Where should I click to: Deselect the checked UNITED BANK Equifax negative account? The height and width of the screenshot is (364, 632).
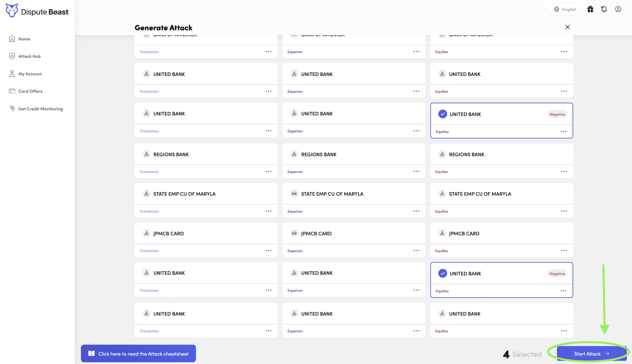click(x=443, y=114)
